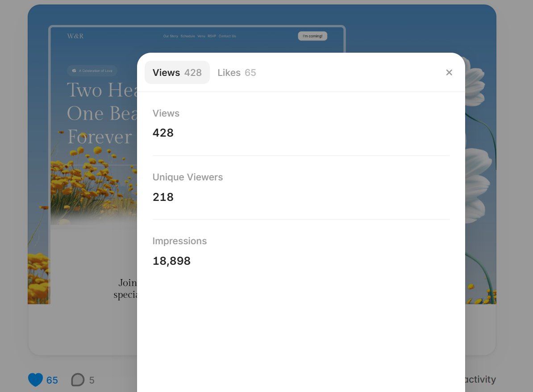
Task: Close the stats popup with X
Action: pos(449,72)
